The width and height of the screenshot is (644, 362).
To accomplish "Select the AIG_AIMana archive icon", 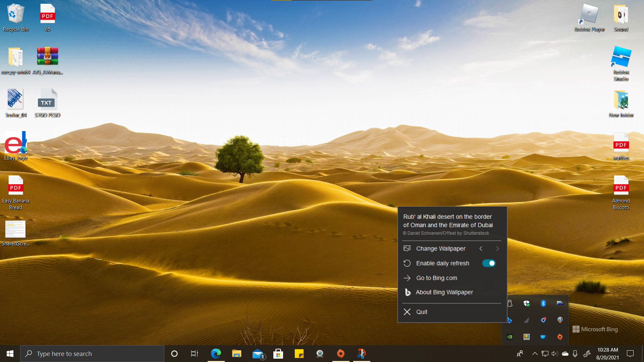I will tap(48, 61).
